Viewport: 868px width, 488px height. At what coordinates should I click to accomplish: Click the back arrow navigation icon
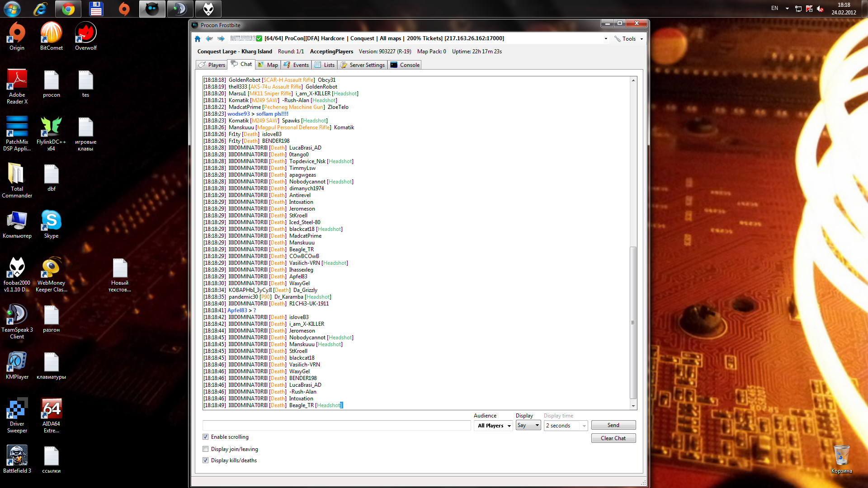pyautogui.click(x=209, y=39)
